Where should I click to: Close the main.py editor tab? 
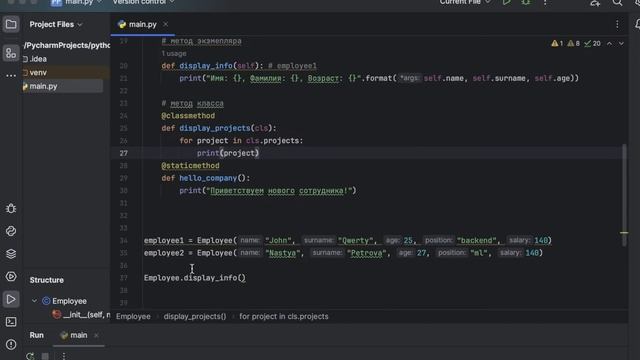tap(166, 24)
